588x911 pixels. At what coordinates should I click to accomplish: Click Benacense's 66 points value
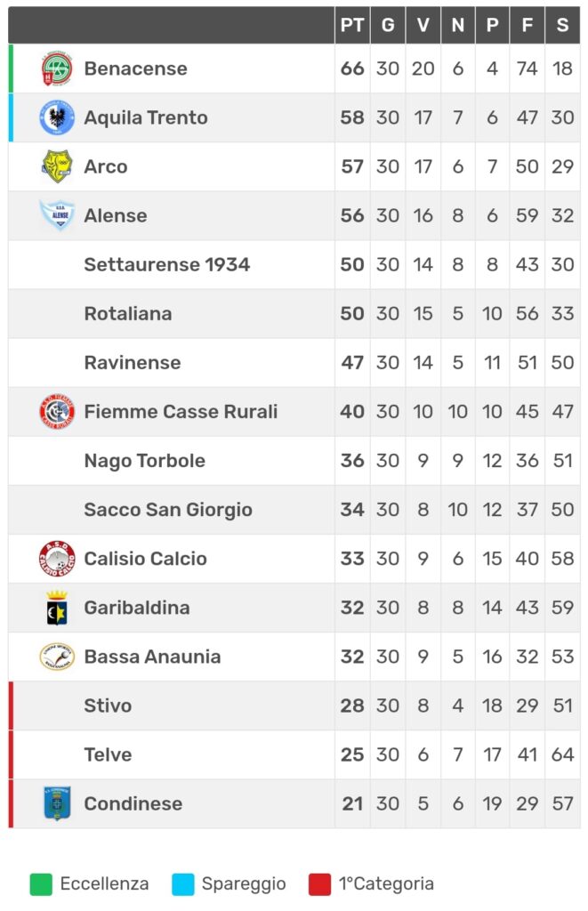click(x=352, y=69)
